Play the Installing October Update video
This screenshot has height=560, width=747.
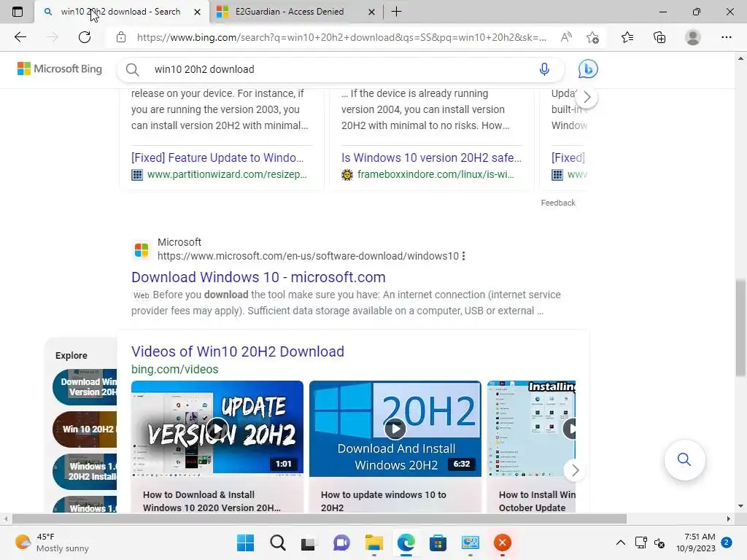click(x=531, y=429)
